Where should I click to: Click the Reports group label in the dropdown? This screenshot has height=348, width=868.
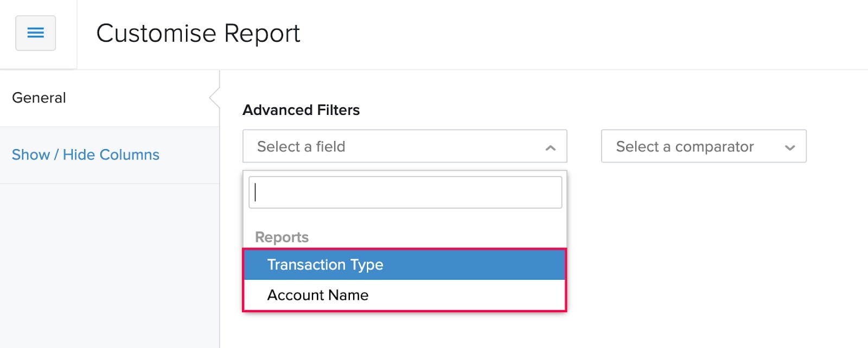[x=282, y=237]
